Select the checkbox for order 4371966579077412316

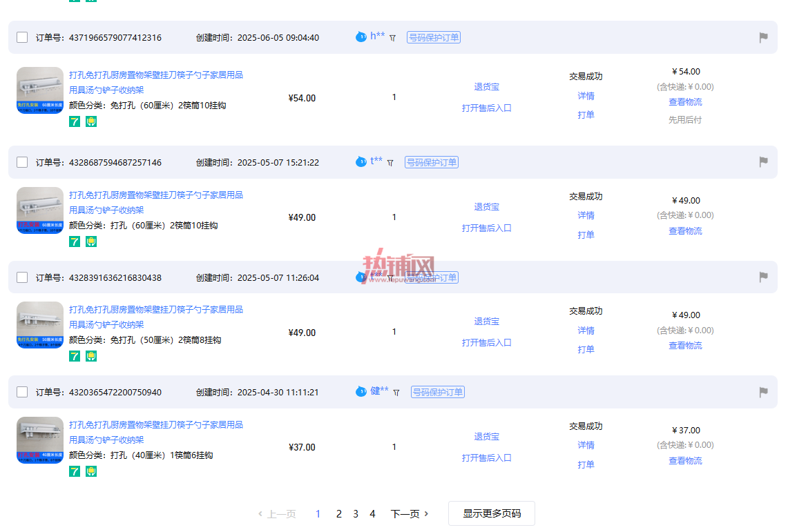(x=22, y=37)
